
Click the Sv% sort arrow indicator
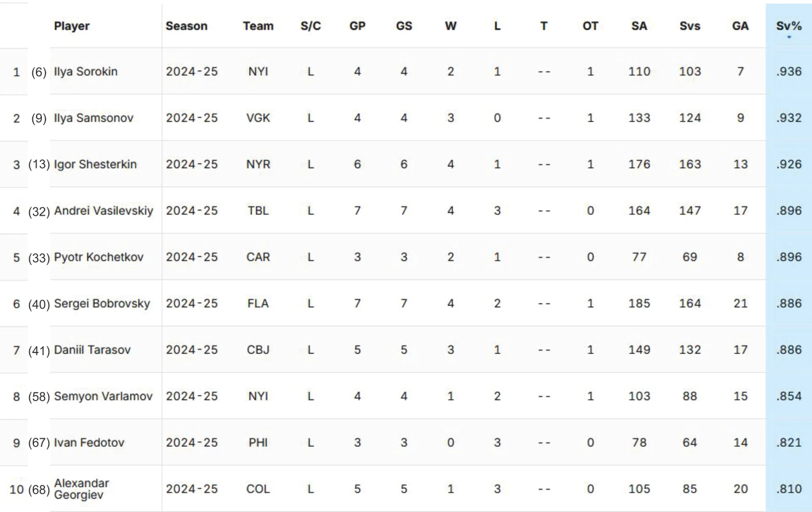click(789, 37)
